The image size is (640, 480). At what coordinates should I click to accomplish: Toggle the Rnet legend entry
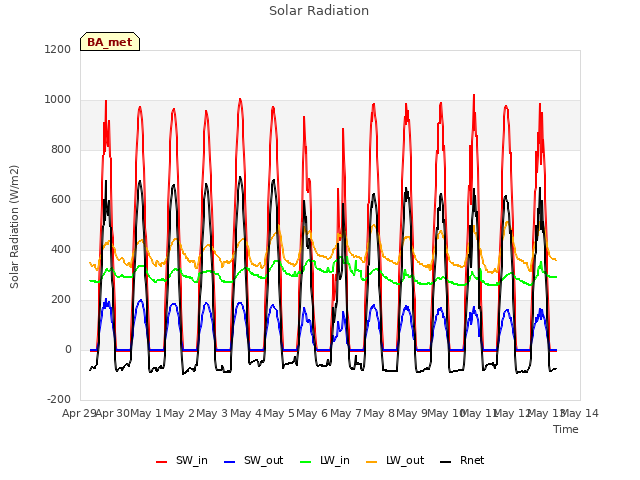click(462, 460)
